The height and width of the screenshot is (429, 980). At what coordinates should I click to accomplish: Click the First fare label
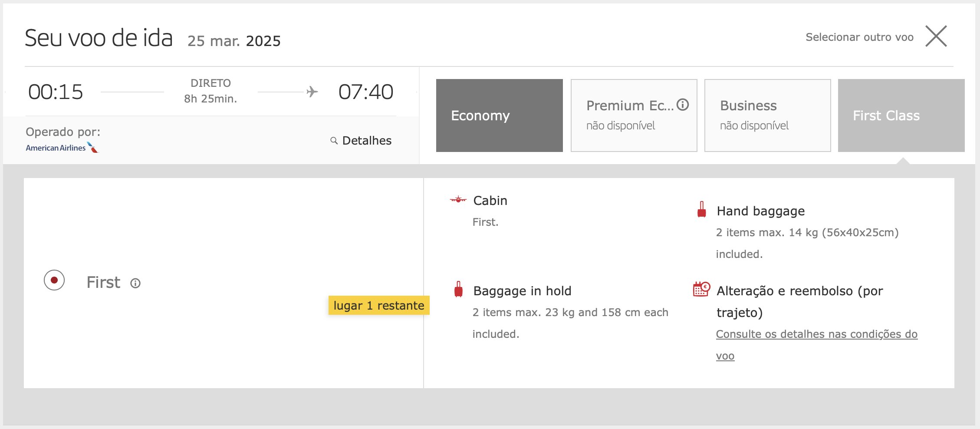click(103, 283)
